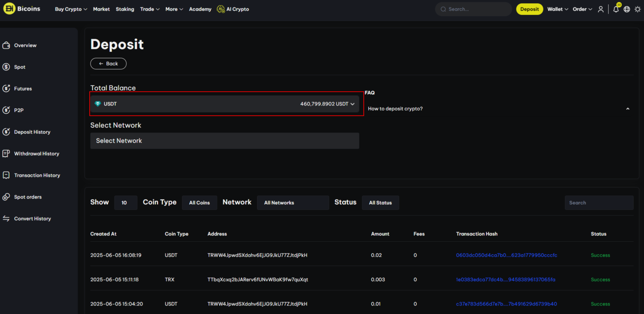Click Success status in the 15:04:20 row

click(600, 304)
